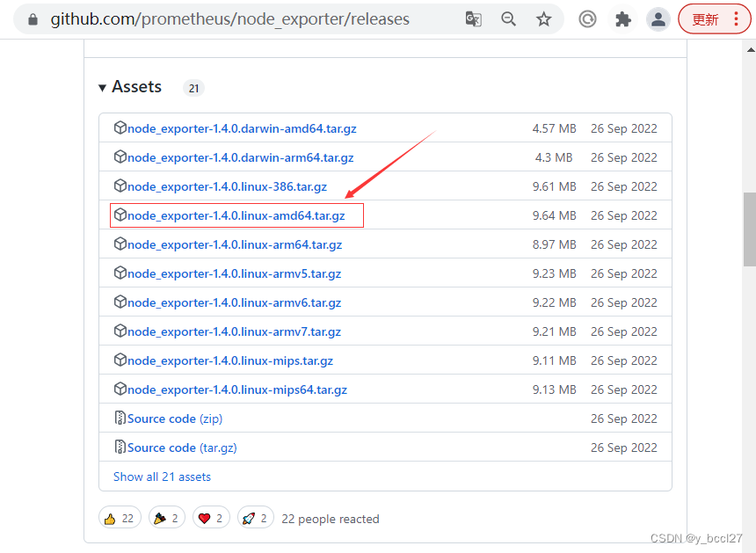Click package icon for linux-amd64 asset
This screenshot has height=553, width=756.
coord(120,215)
